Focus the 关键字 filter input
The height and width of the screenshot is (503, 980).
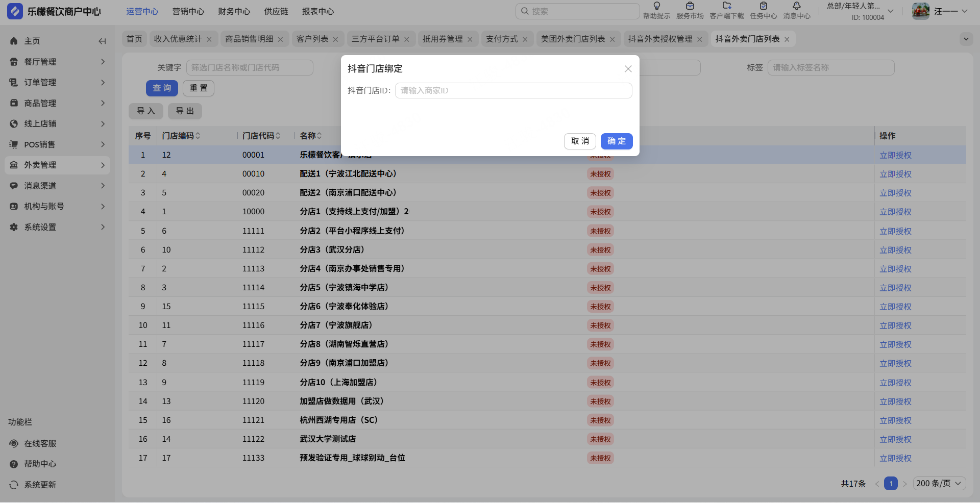tap(250, 68)
